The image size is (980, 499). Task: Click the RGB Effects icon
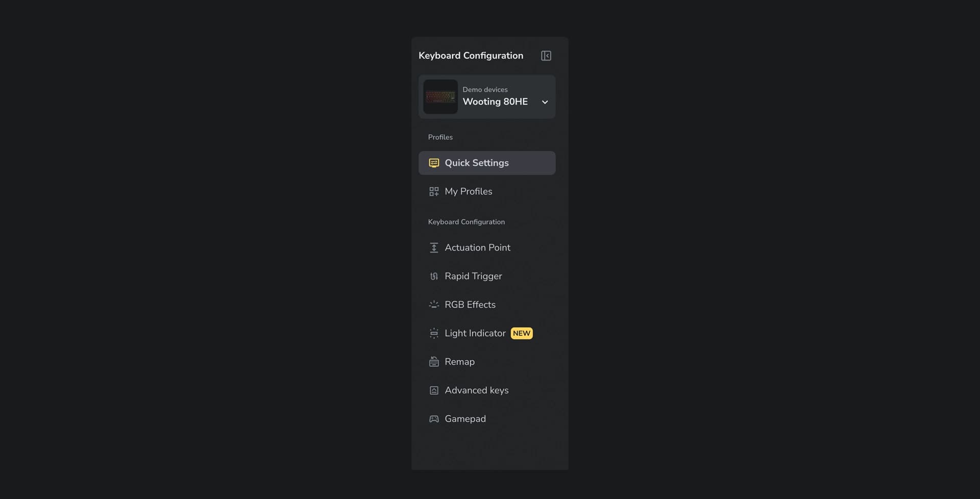pos(434,305)
